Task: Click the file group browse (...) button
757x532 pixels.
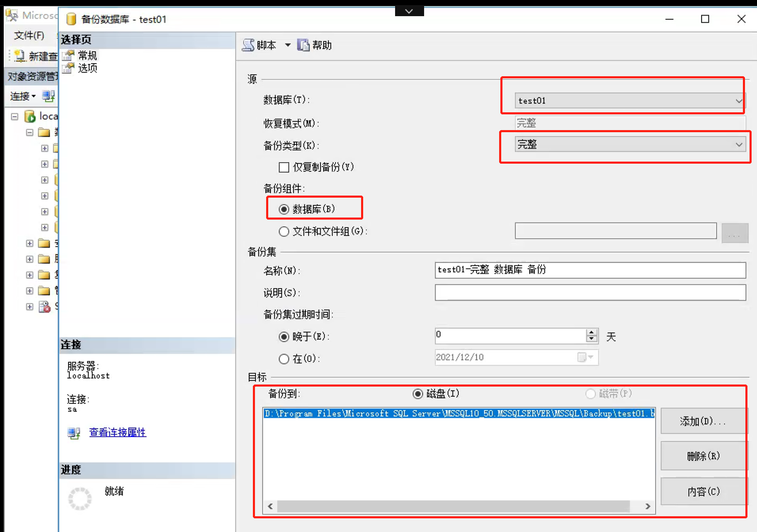Action: (735, 232)
